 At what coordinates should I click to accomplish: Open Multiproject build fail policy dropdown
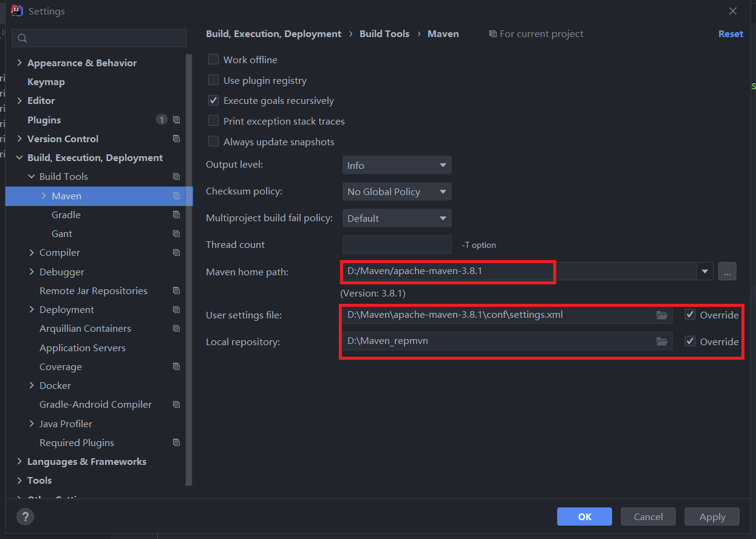397,218
